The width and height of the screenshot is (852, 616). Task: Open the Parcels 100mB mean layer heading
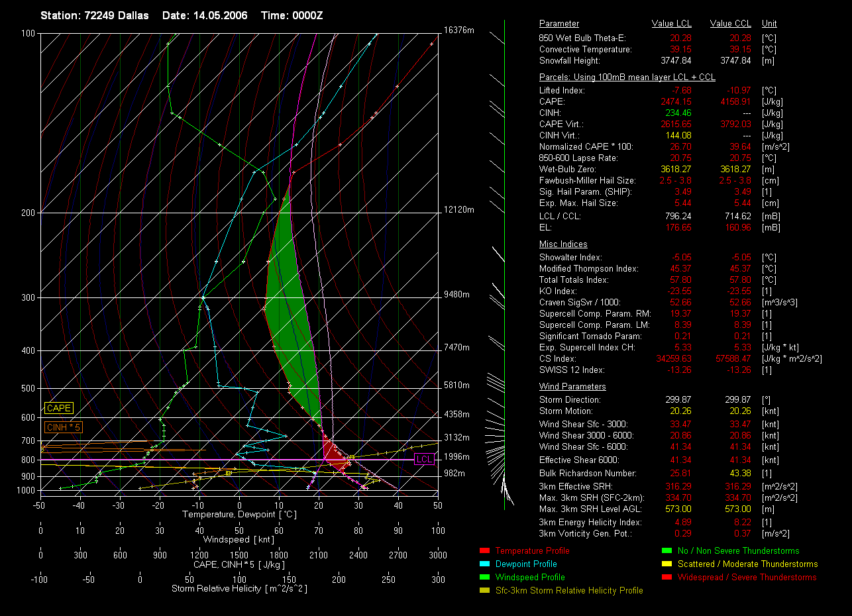coord(627,77)
